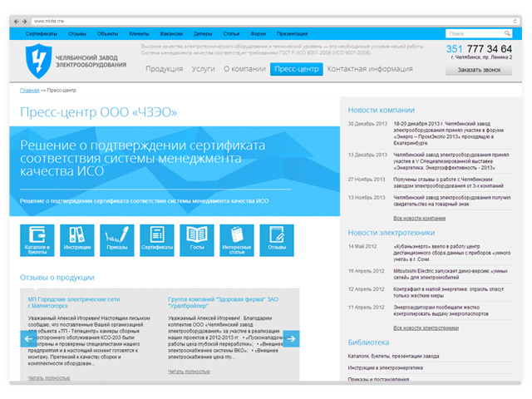The image size is (532, 399).
Task: Open news dated 13 Ноябрь 2013
Action: (x=452, y=201)
